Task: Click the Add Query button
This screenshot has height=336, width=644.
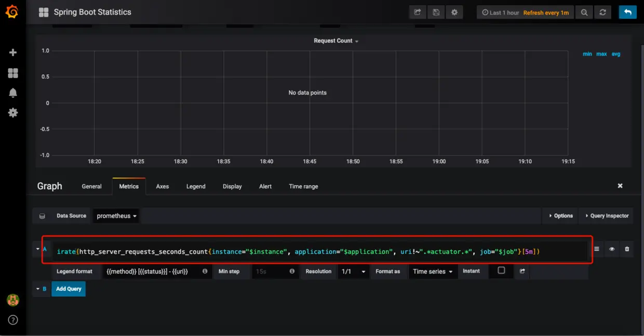Action: tap(69, 289)
